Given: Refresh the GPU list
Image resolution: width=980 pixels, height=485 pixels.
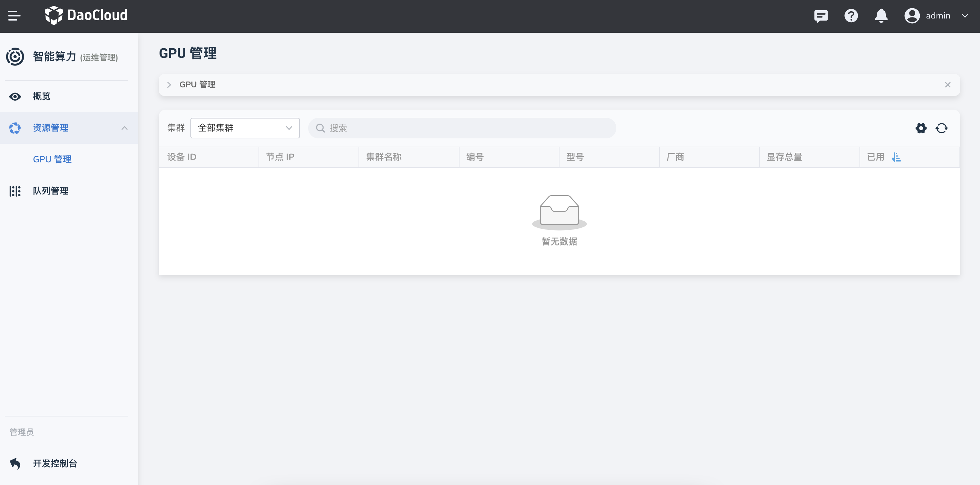Looking at the screenshot, I should pyautogui.click(x=942, y=128).
